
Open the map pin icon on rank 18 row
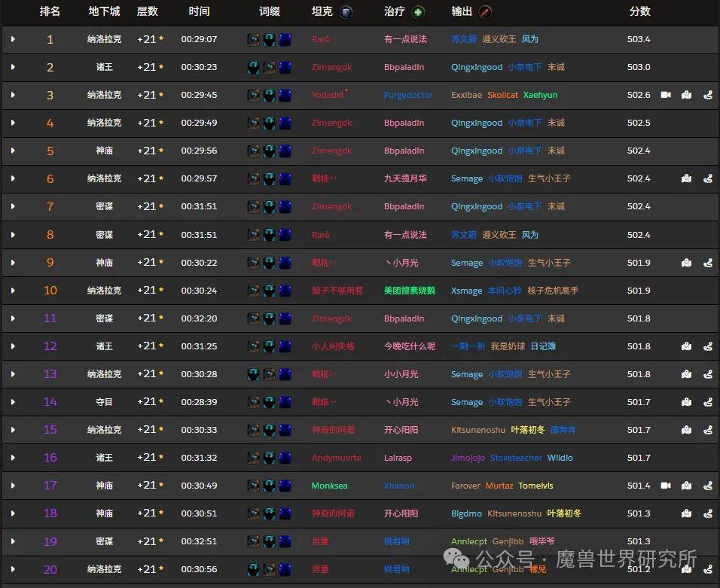pos(686,513)
